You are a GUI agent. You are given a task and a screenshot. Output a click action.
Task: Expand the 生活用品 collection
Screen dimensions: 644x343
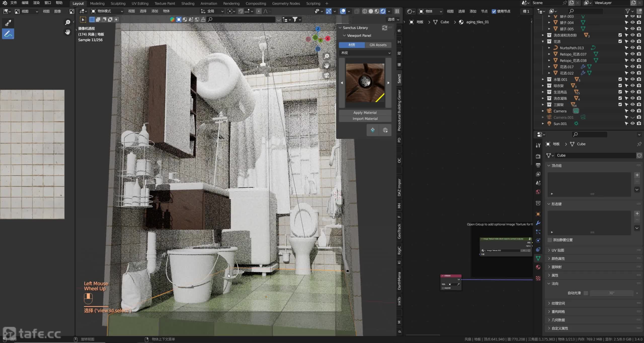tap(543, 92)
